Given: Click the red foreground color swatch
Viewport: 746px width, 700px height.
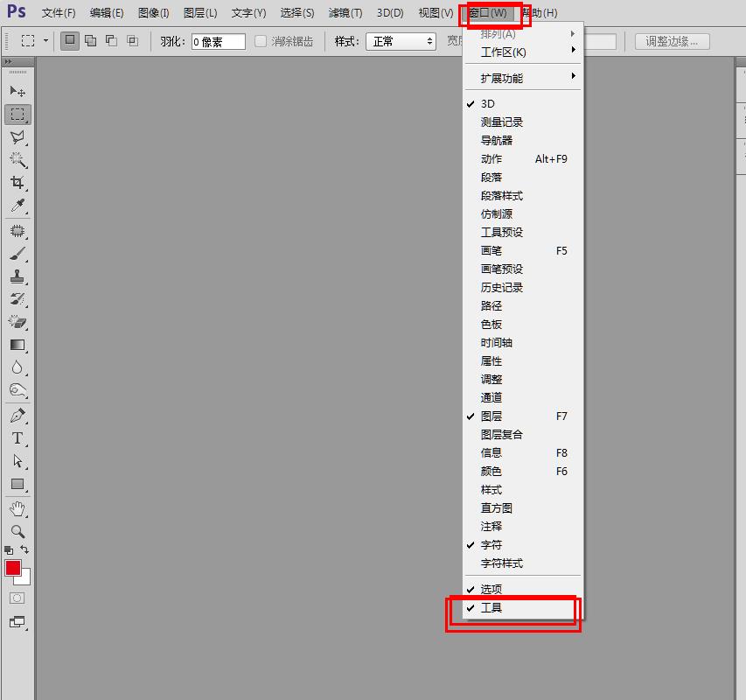Looking at the screenshot, I should tap(12, 568).
